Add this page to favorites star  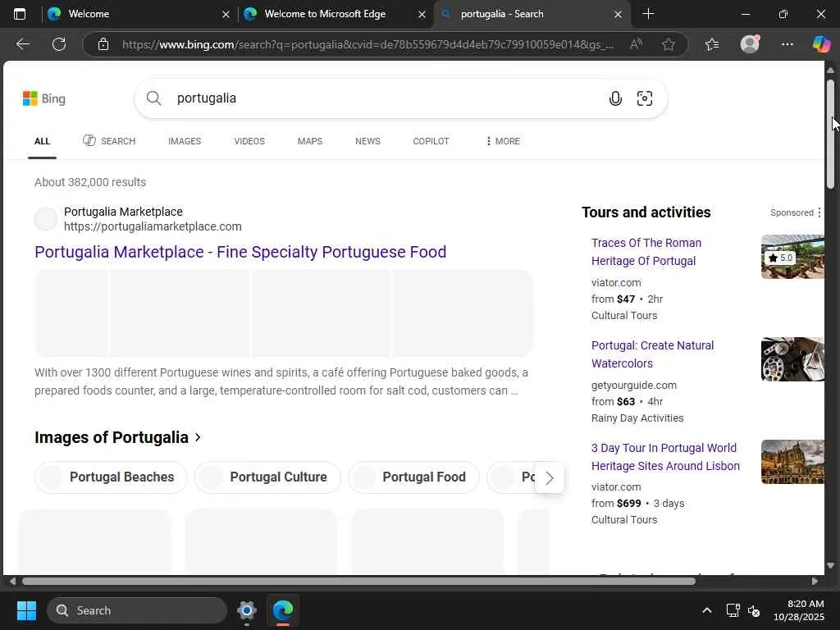(668, 44)
